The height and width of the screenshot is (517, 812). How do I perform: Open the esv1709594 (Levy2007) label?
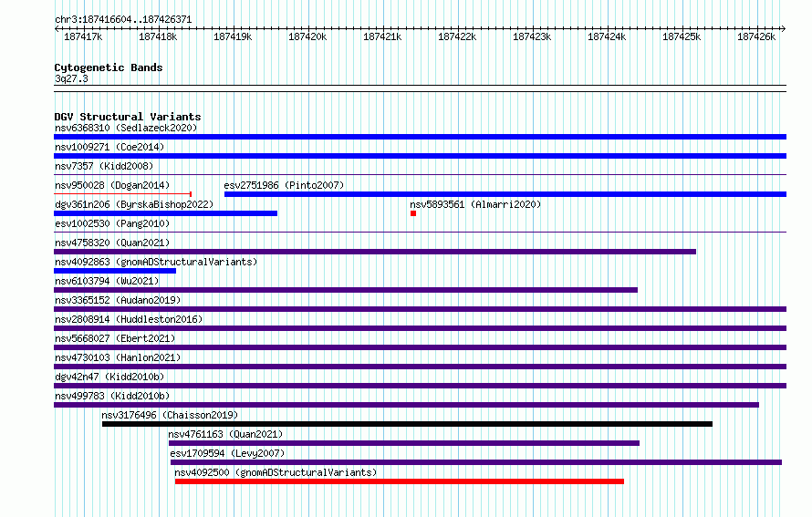(227, 453)
